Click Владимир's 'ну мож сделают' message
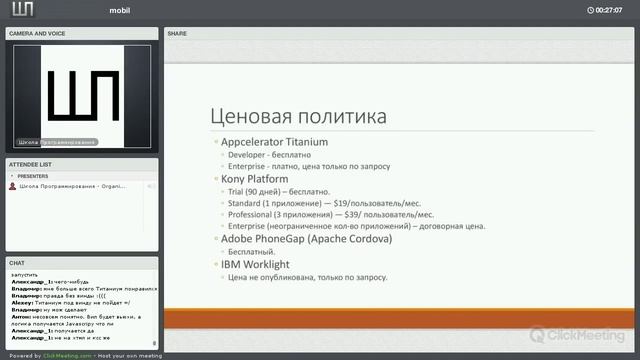This screenshot has width=640, height=360. click(49, 310)
